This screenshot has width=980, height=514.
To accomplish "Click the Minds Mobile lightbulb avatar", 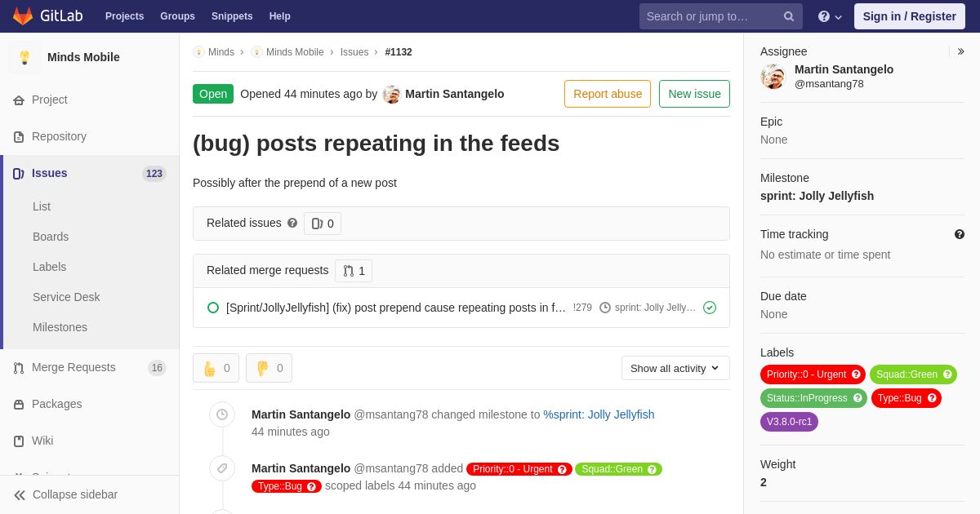I will tap(24, 57).
